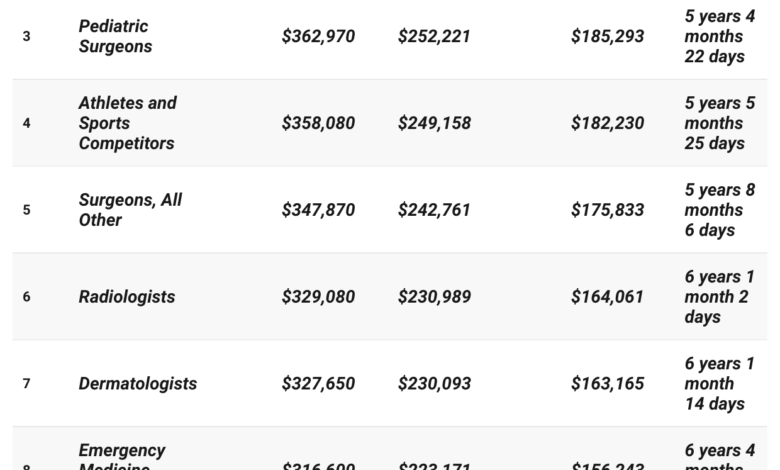Click the $329,080 Radiologists salary

[318, 297]
